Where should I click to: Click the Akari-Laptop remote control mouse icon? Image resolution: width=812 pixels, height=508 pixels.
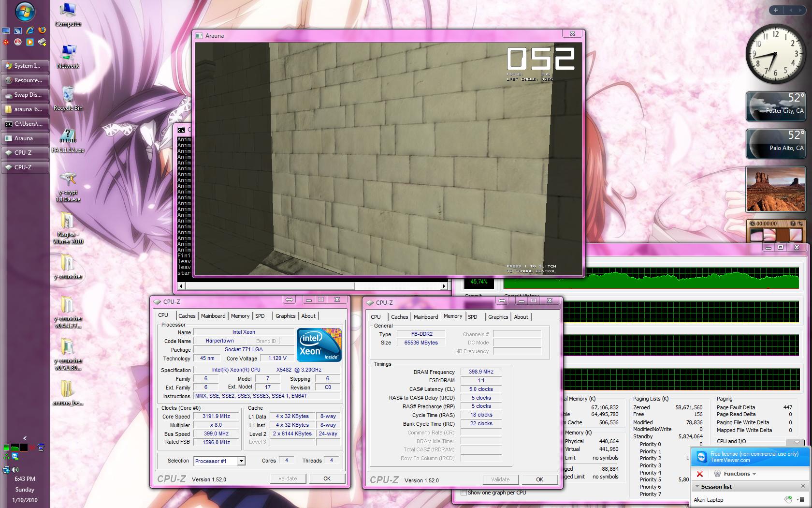(788, 500)
